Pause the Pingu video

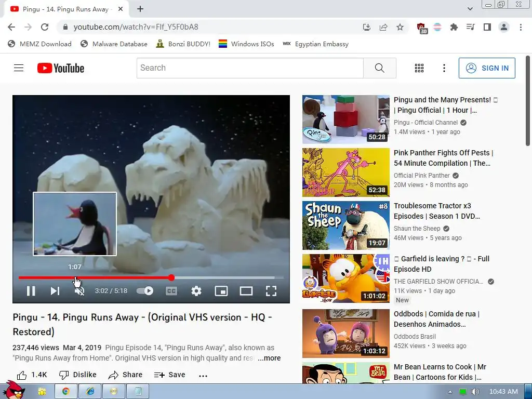[x=31, y=291]
